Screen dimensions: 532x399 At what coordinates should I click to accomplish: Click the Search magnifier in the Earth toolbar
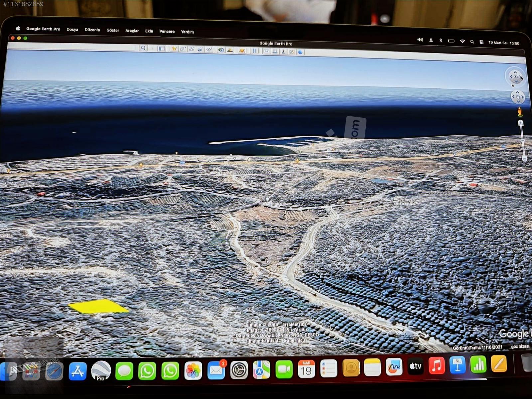[143, 48]
